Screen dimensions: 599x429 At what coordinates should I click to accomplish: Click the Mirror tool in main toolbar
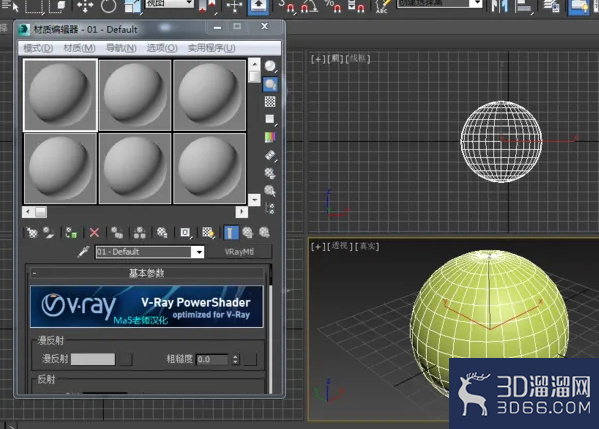[500, 6]
